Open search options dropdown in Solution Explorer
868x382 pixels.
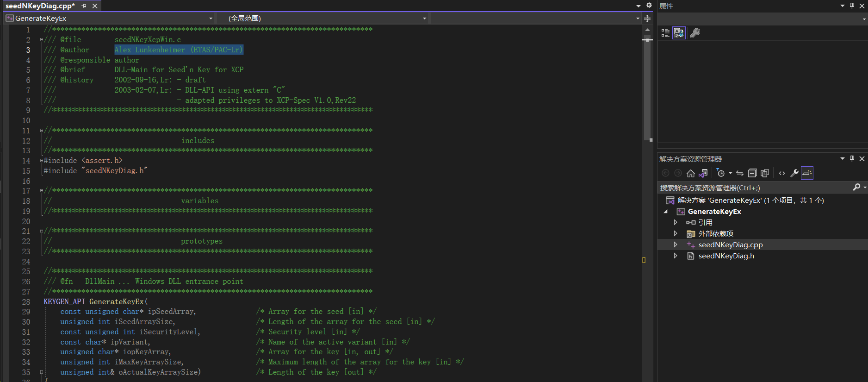point(865,188)
